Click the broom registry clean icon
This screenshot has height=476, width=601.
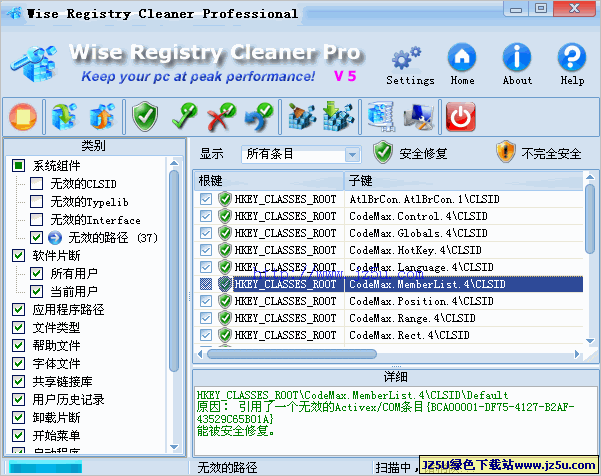coord(302,116)
